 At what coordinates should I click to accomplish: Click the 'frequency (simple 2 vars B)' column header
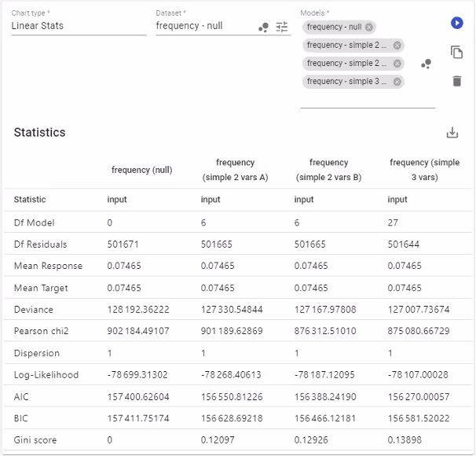tap(329, 170)
